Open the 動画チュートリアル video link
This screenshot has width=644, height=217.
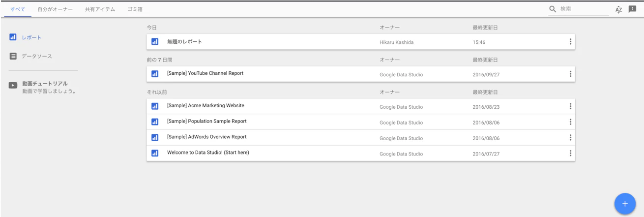tap(45, 84)
